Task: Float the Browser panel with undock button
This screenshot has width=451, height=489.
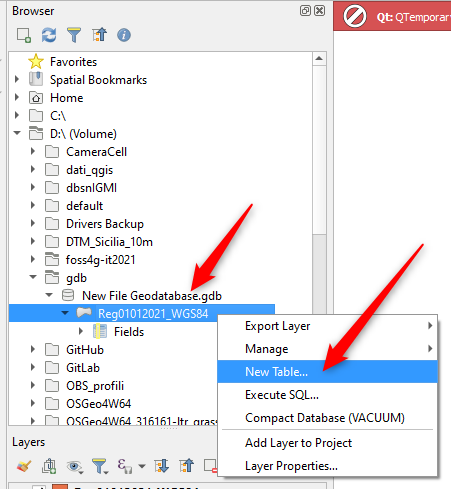Action: pos(305,11)
